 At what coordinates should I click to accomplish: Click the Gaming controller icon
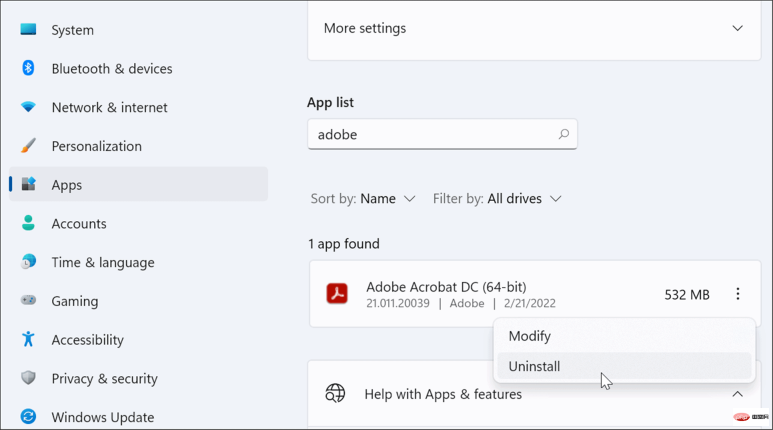pos(28,300)
